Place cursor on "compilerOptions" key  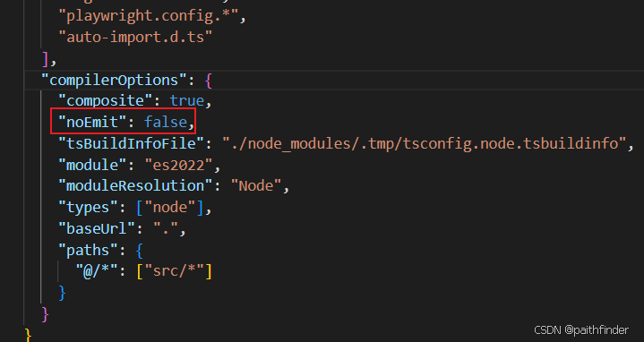pyautogui.click(x=114, y=80)
